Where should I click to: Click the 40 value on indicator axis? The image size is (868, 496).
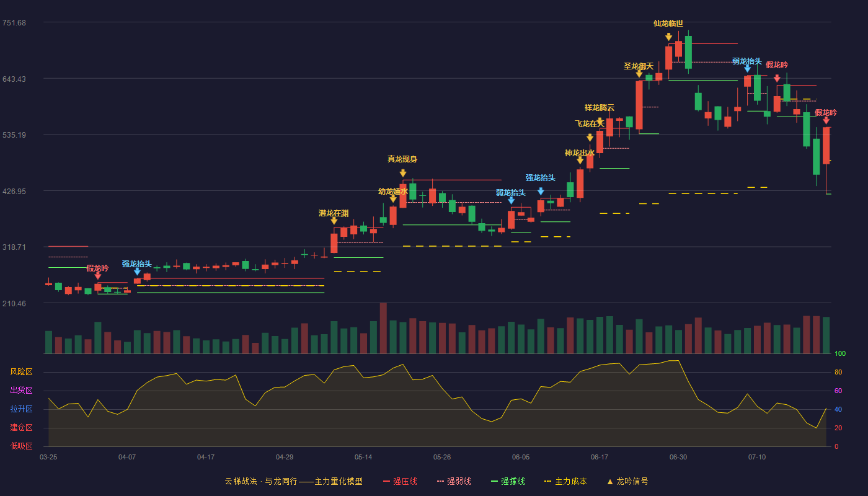[x=838, y=409]
